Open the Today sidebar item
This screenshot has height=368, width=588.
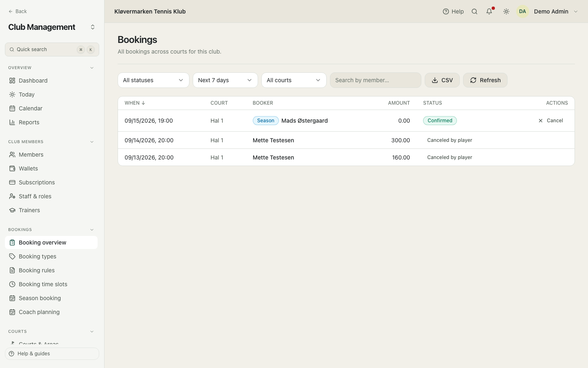[x=51, y=94]
